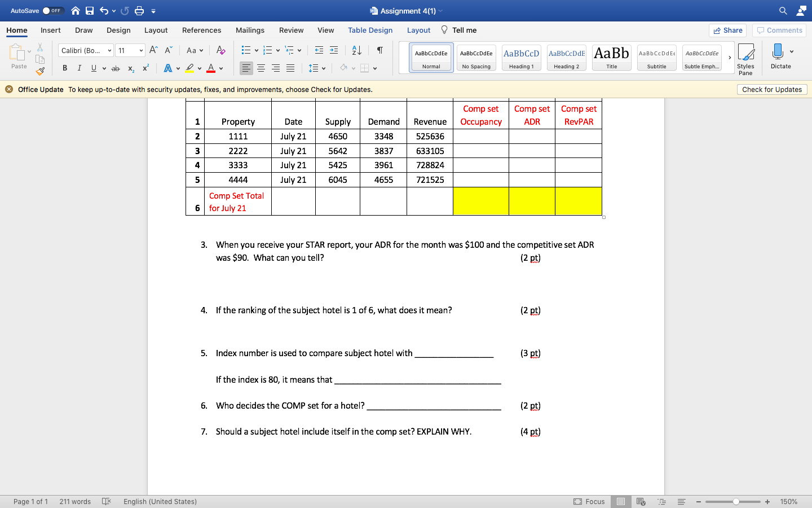Toggle bold formatting
This screenshot has height=508, width=812.
[x=64, y=68]
